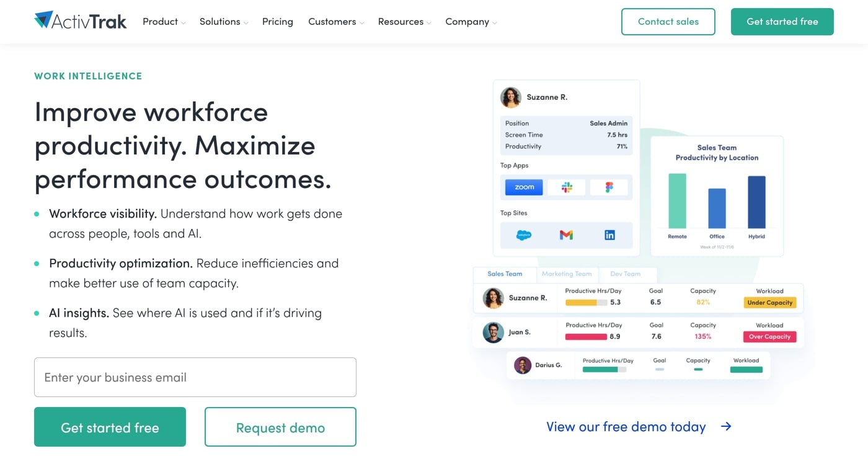Click the Get started free button below the email field

110,427
